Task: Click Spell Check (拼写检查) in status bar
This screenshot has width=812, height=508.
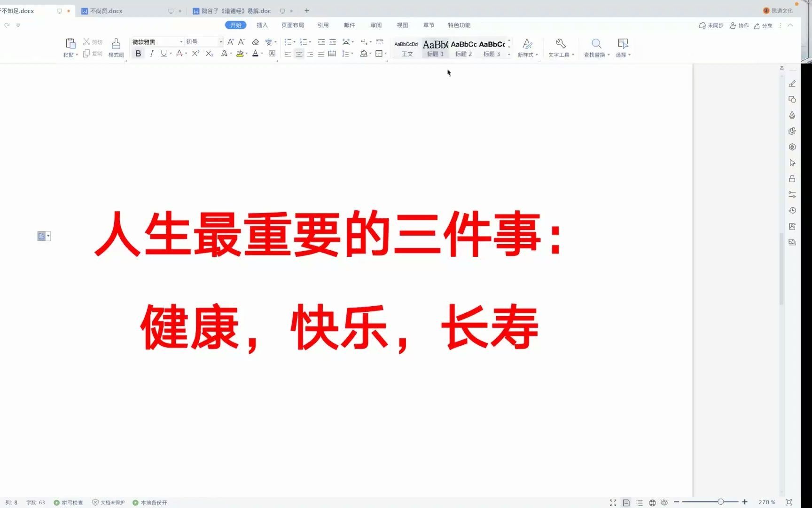Action: point(69,502)
